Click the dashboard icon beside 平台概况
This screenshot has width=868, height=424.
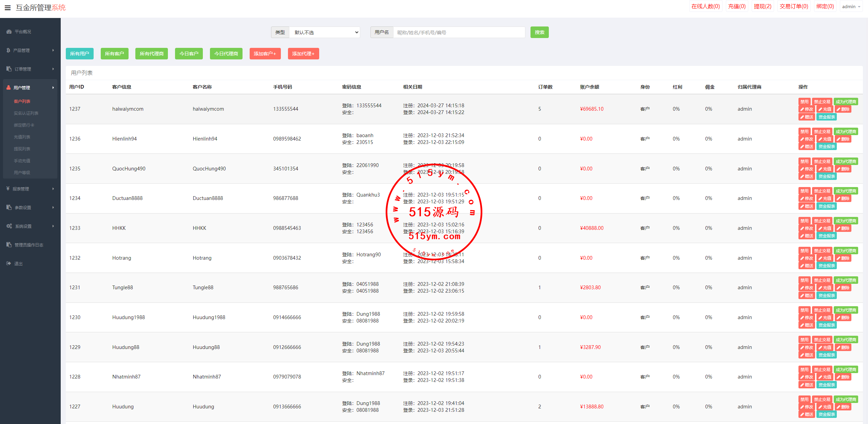click(9, 32)
